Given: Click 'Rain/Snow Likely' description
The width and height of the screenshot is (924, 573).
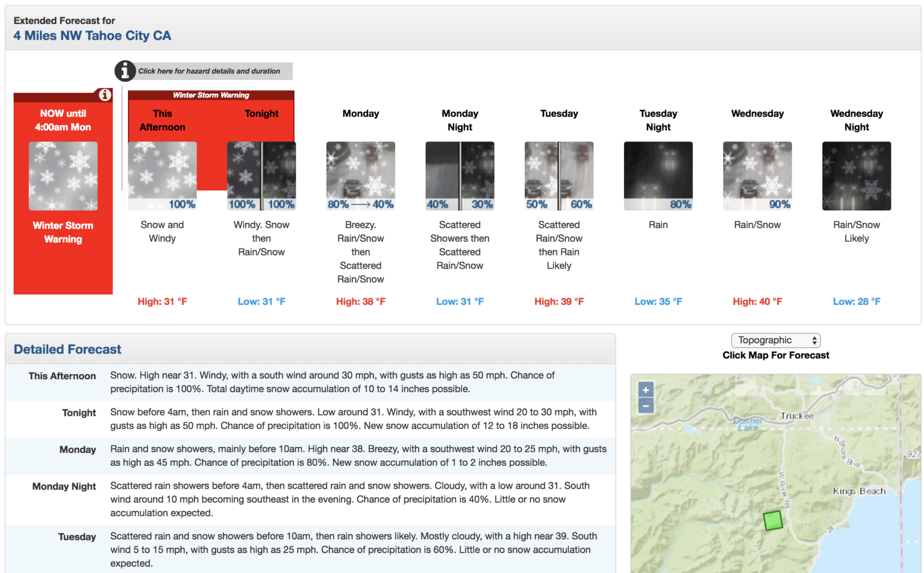Looking at the screenshot, I should point(857,232).
